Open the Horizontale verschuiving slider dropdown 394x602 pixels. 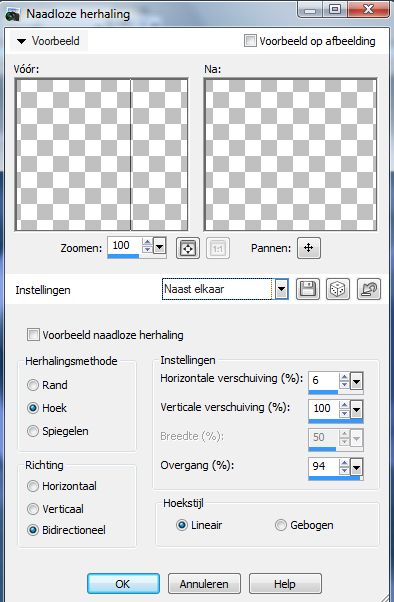(356, 382)
